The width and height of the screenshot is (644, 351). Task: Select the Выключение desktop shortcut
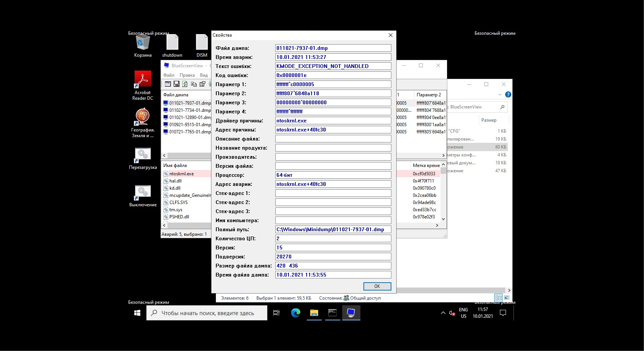(x=143, y=196)
